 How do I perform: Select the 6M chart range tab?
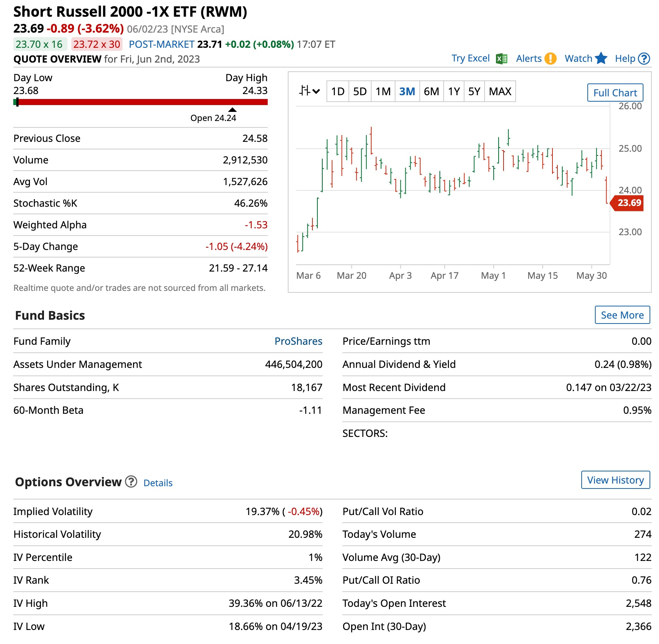[x=431, y=91]
